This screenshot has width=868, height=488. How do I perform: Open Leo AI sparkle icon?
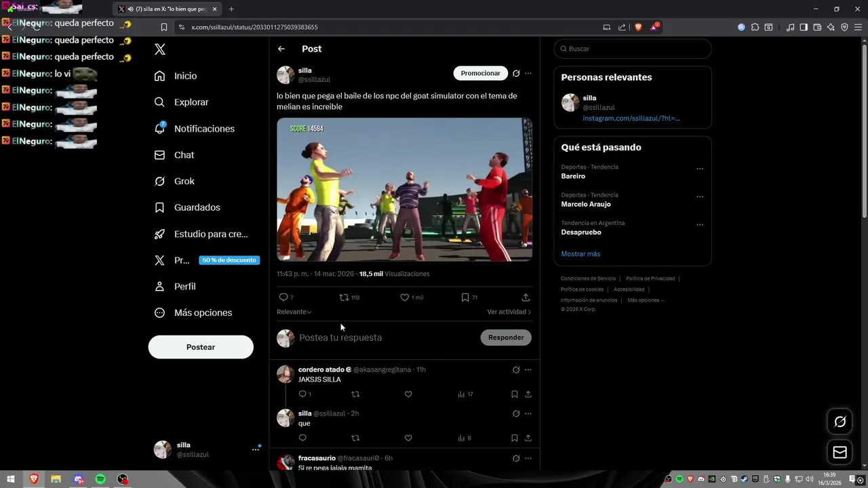tap(831, 27)
